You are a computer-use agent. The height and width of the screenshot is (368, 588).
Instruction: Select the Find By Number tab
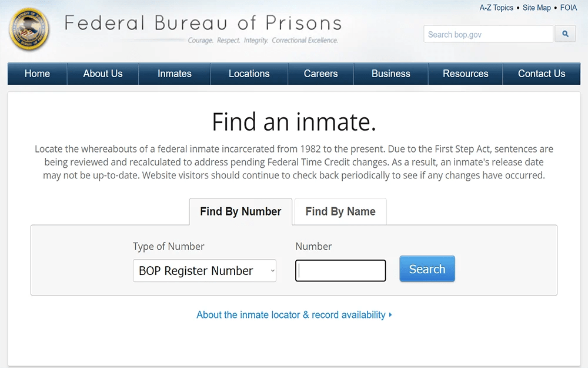click(240, 211)
